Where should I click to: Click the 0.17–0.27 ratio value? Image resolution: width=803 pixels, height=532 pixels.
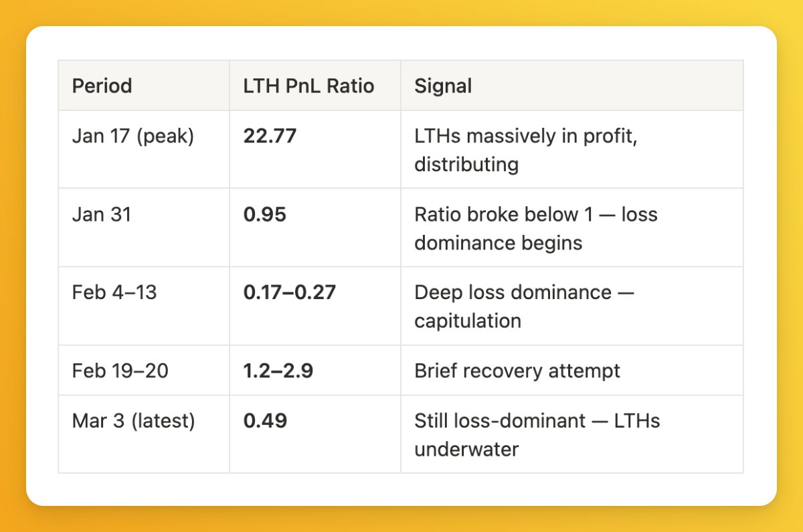point(289,292)
